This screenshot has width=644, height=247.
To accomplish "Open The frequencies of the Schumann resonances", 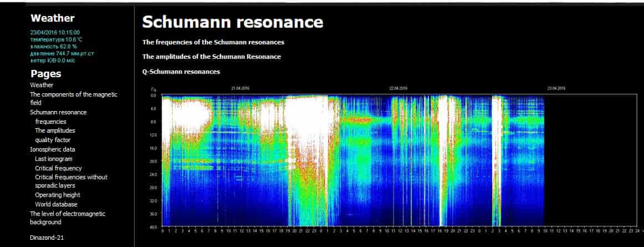I will pyautogui.click(x=213, y=42).
